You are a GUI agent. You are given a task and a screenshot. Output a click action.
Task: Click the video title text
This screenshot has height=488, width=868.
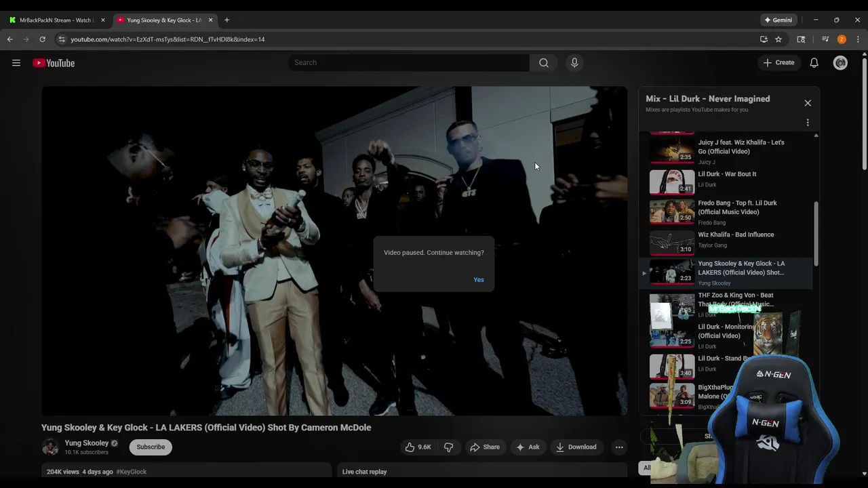[206, 428]
